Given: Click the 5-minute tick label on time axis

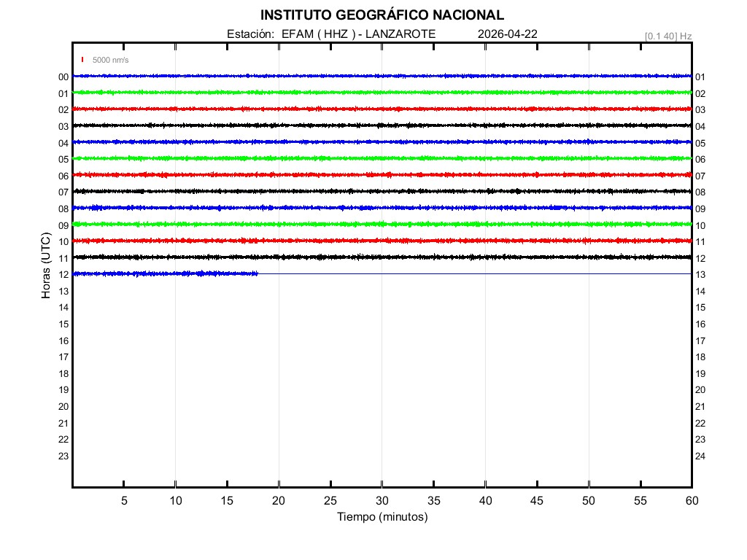Looking at the screenshot, I should point(124,501).
